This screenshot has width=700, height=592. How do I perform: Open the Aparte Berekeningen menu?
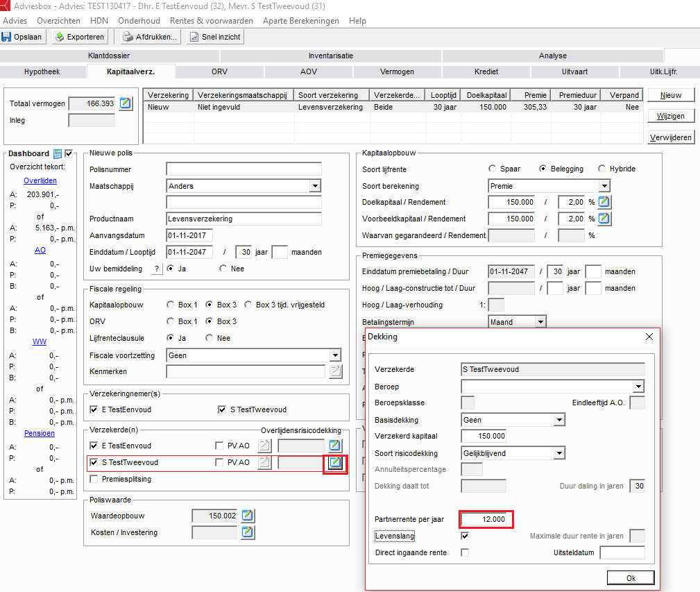point(301,21)
